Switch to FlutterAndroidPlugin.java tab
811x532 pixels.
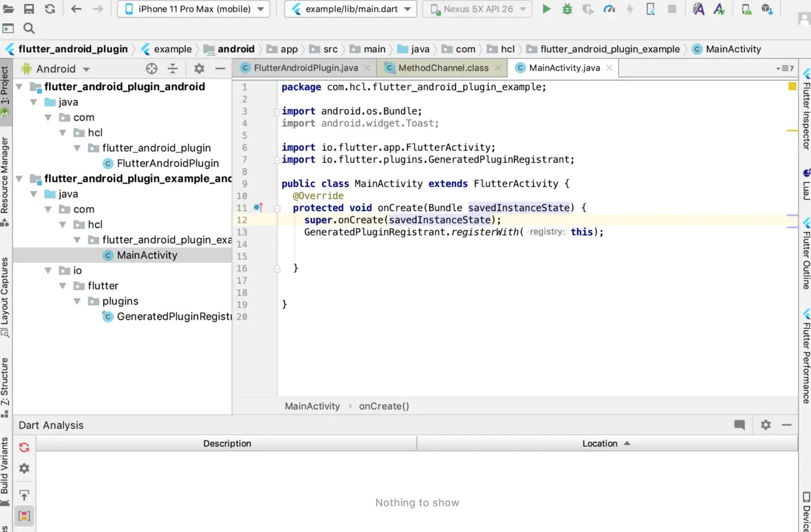pyautogui.click(x=305, y=68)
